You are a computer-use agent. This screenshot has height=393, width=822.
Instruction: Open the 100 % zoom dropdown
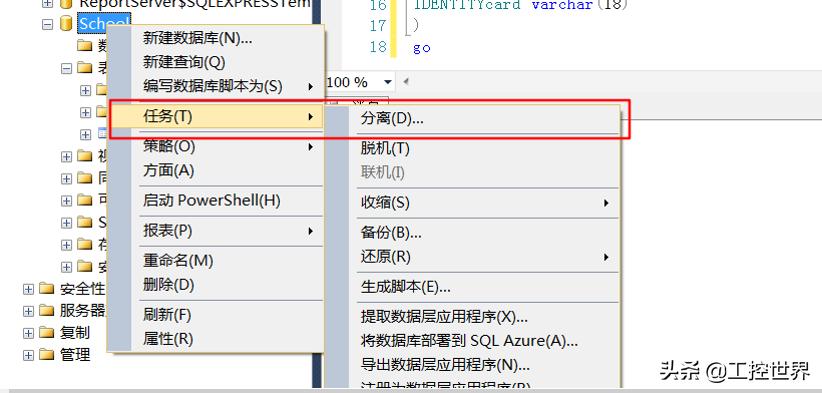point(388,82)
